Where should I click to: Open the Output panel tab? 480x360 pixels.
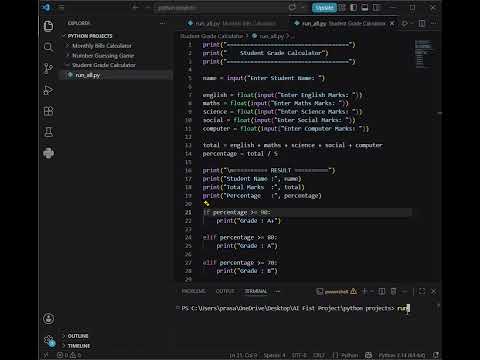point(225,291)
